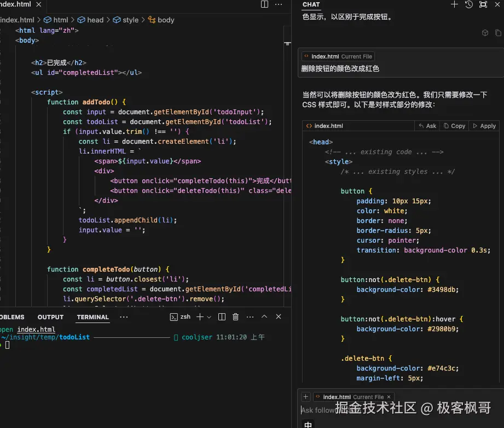Show chat history clock icon
The height and width of the screenshot is (428, 504).
(468, 4)
